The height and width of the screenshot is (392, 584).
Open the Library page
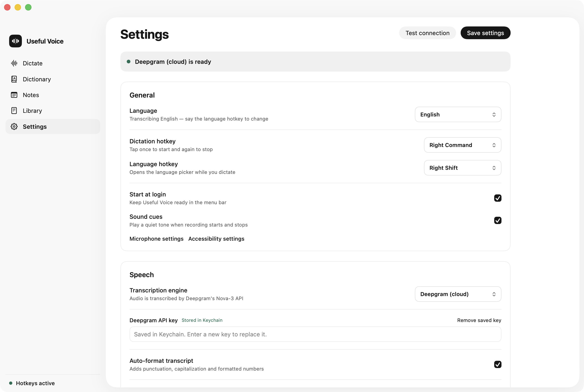[53, 111]
